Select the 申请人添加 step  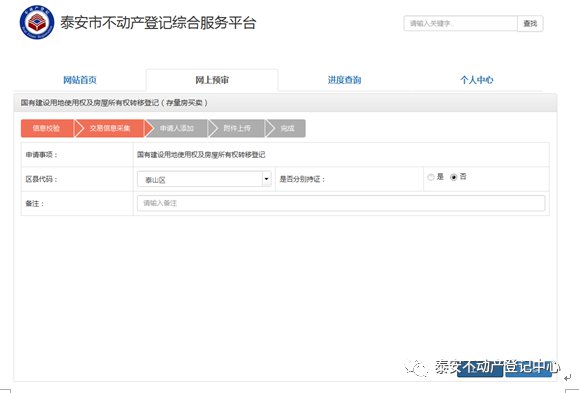(177, 128)
